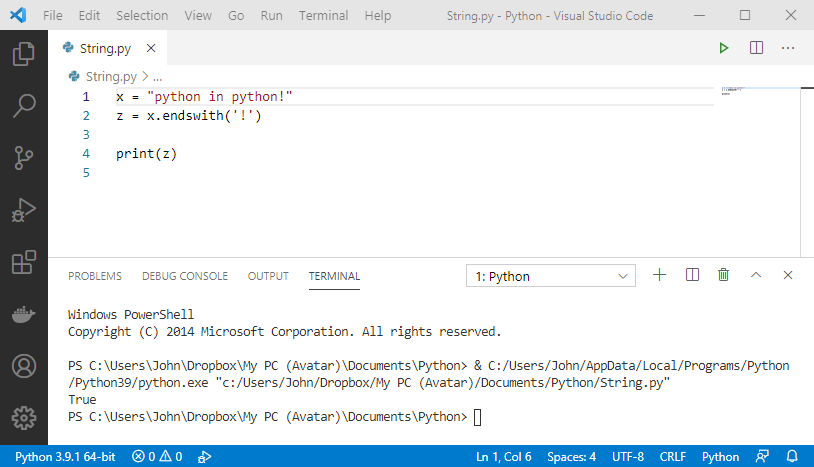This screenshot has width=814, height=467.
Task: Select Python 3.9.1 64-bit interpreter status
Action: tap(65, 457)
